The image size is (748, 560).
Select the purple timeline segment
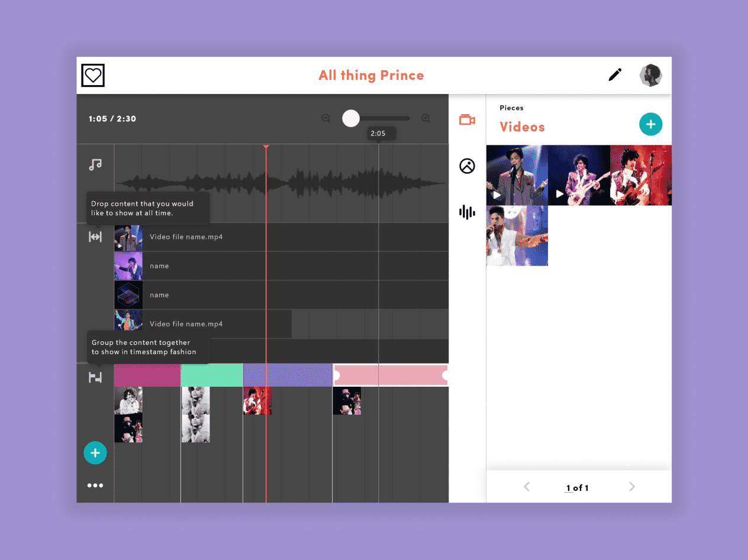pyautogui.click(x=288, y=376)
